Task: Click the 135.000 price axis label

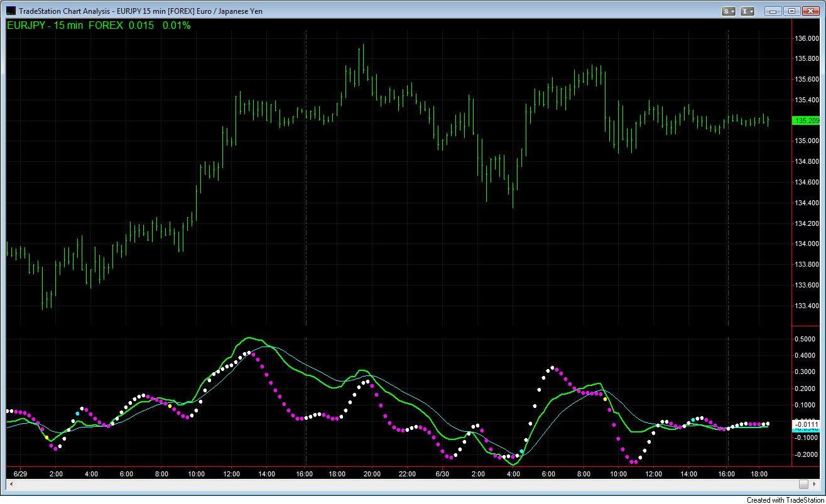Action: click(807, 141)
